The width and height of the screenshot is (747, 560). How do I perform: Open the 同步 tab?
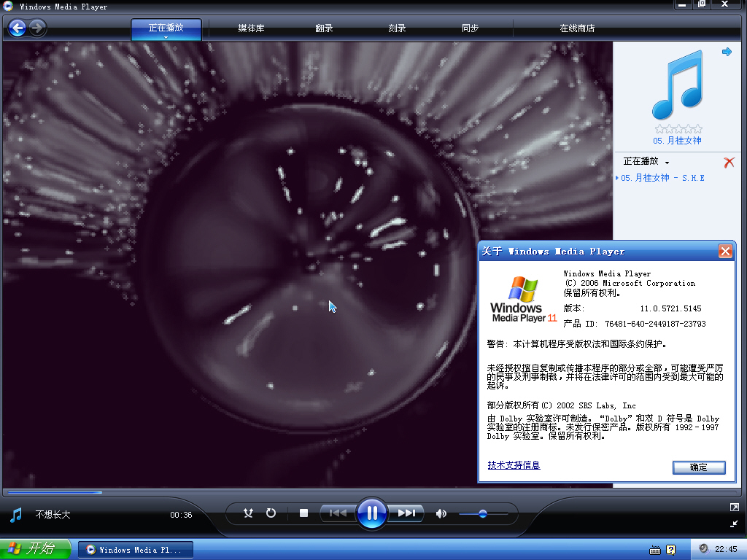[x=470, y=28]
